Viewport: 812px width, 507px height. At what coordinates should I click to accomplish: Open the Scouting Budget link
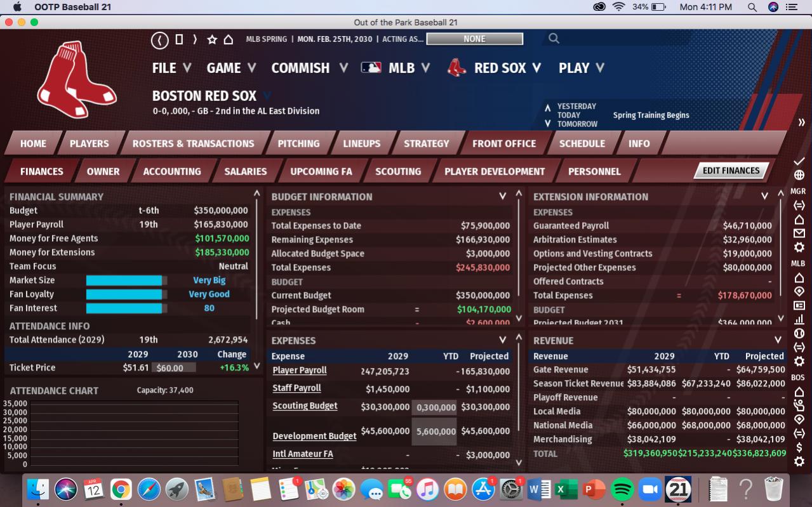pos(305,406)
